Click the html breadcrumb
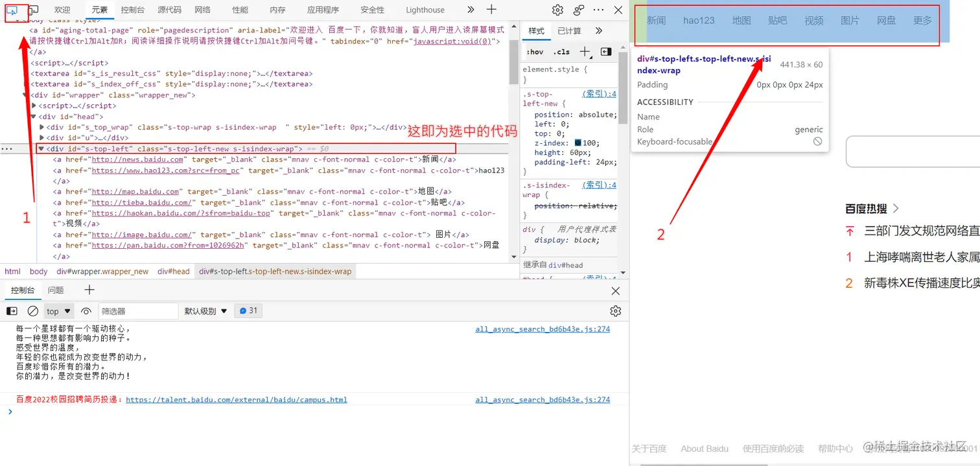The image size is (980, 466). point(12,272)
